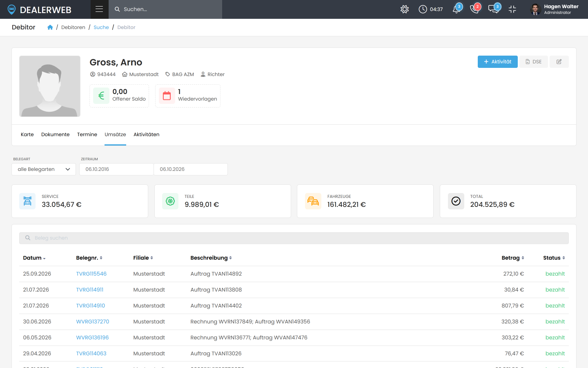Open document TVRG115546
588x368 pixels.
pos(91,274)
